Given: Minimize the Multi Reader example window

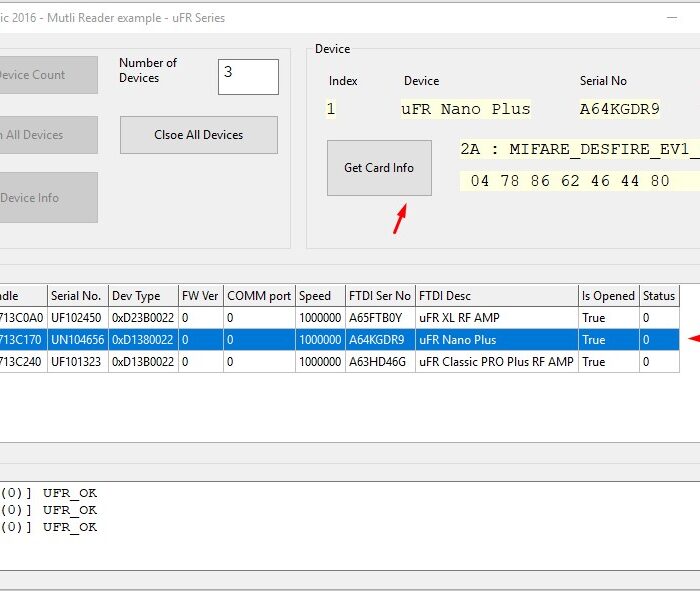Looking at the screenshot, I should [672, 18].
